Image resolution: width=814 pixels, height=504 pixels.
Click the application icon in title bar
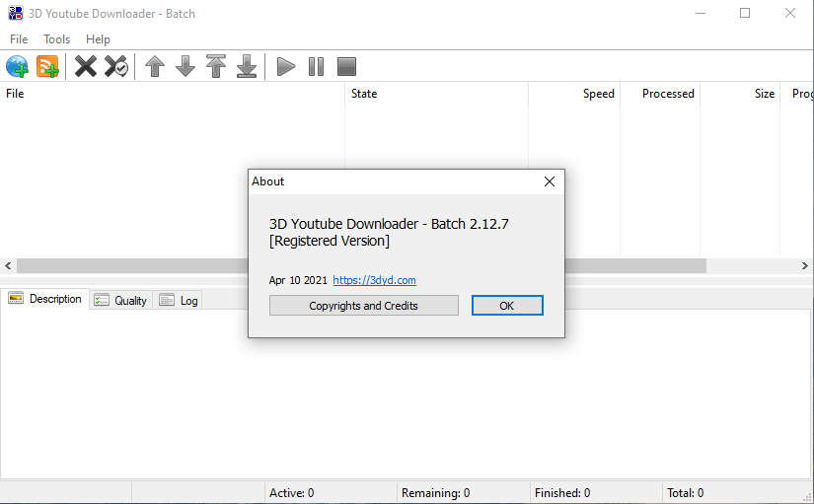click(16, 13)
